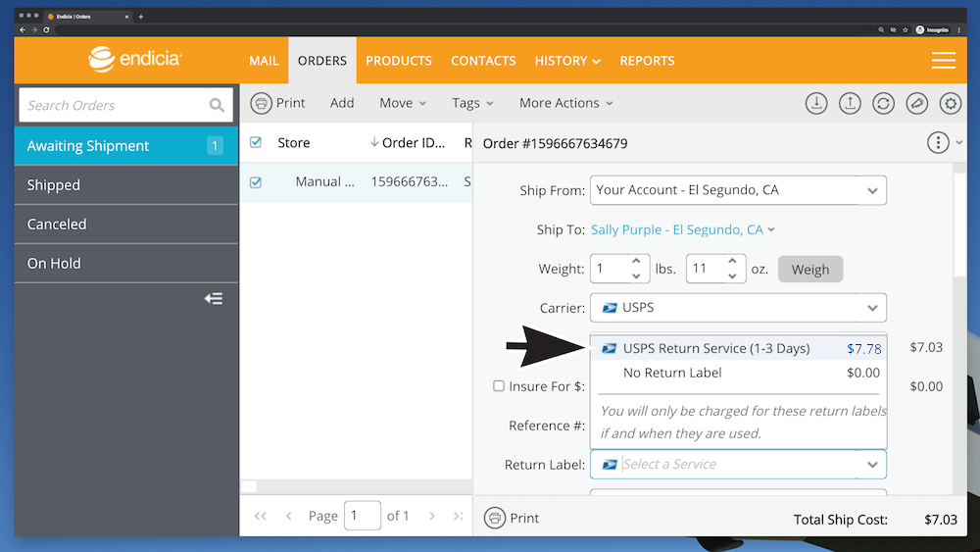The image size is (980, 552).
Task: Click browser back arrow
Action: click(23, 29)
